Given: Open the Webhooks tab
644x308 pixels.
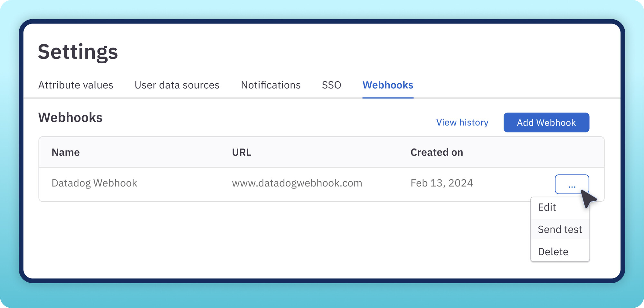Looking at the screenshot, I should click(x=388, y=85).
